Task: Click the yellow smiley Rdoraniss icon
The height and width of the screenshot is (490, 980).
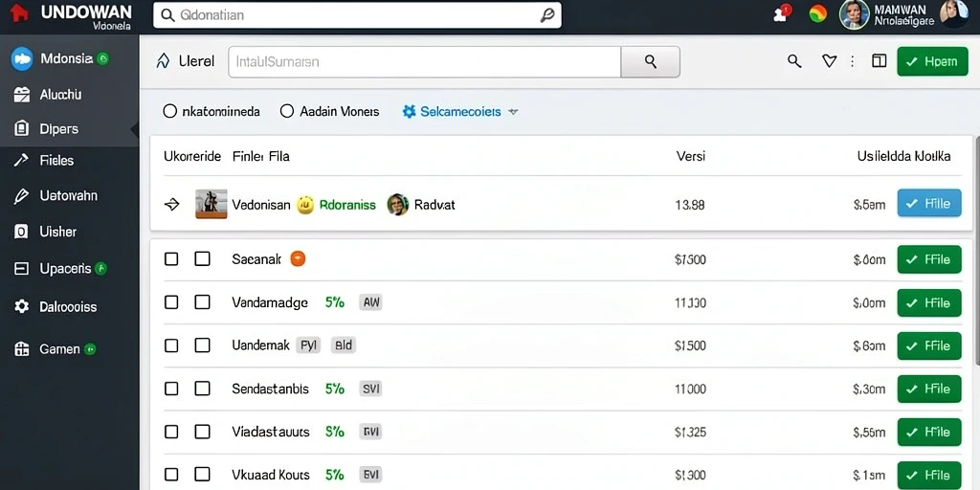Action: [x=305, y=205]
